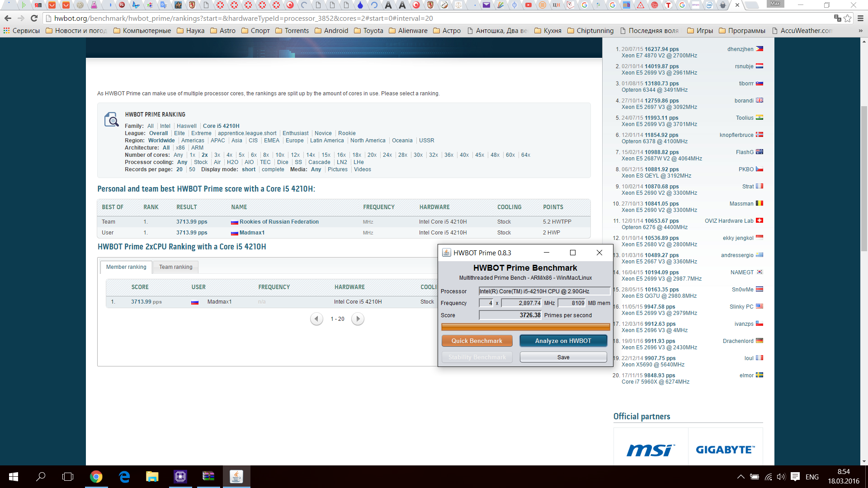Go to the previous ranking page arrow
The height and width of the screenshot is (488, 868).
click(316, 319)
